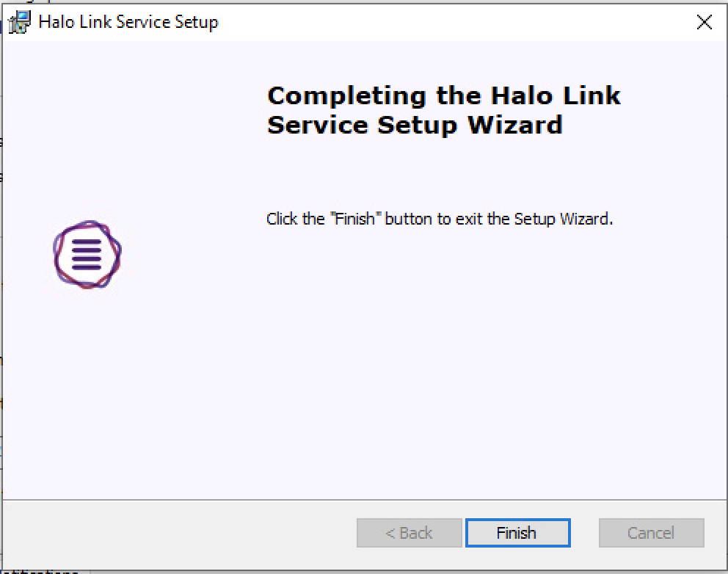Viewport: 728px width, 574px height.
Task: Click the menu-lines symbol inside the Halo logo
Action: click(87, 255)
